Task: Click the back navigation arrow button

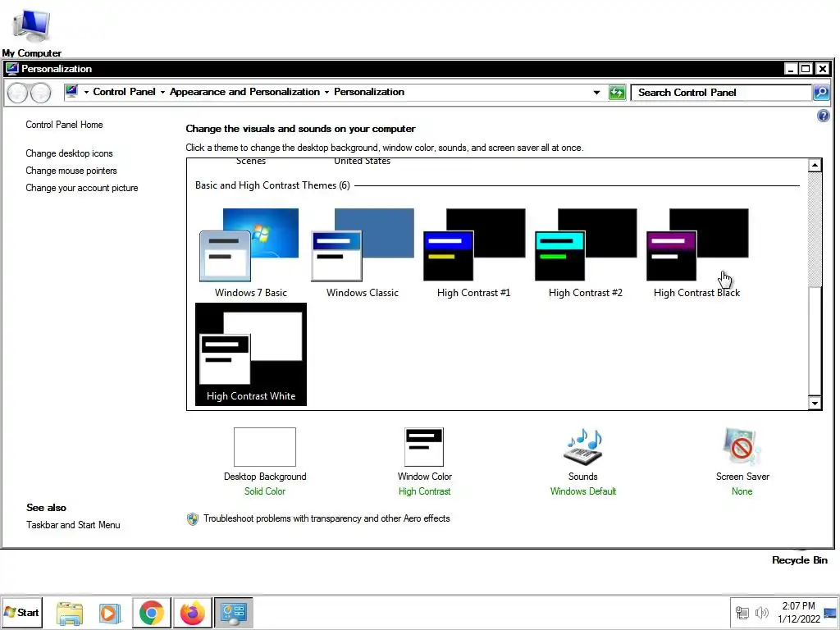Action: (18, 94)
